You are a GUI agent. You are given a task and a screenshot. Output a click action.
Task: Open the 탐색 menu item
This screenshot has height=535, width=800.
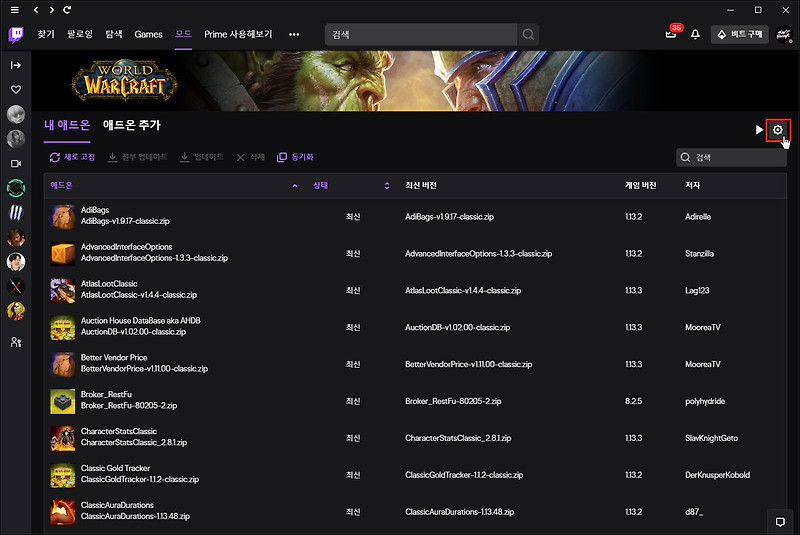point(114,34)
